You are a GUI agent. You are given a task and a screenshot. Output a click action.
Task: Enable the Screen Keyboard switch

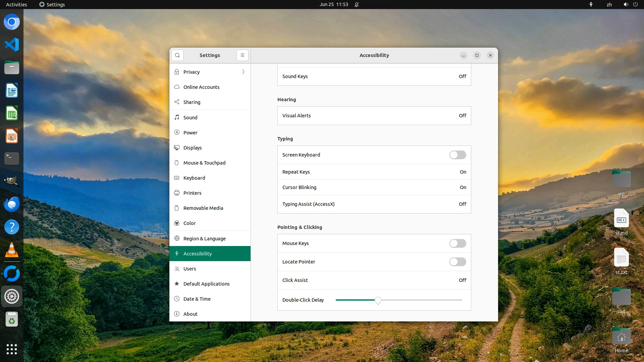click(458, 155)
